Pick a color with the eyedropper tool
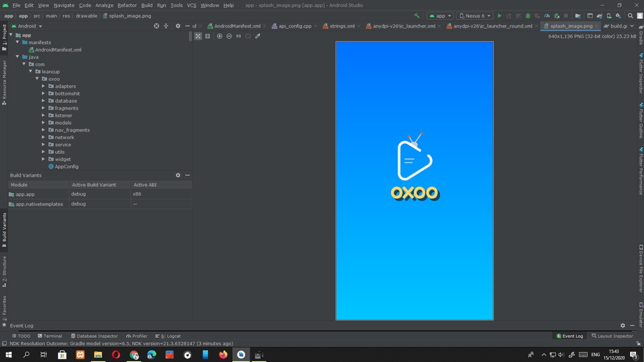The image size is (644, 362). point(258,36)
